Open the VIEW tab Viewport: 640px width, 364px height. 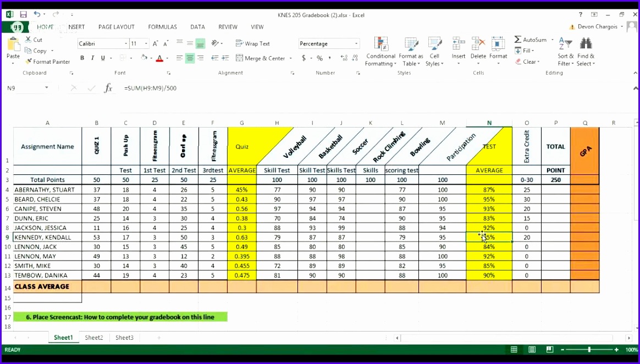point(257,27)
